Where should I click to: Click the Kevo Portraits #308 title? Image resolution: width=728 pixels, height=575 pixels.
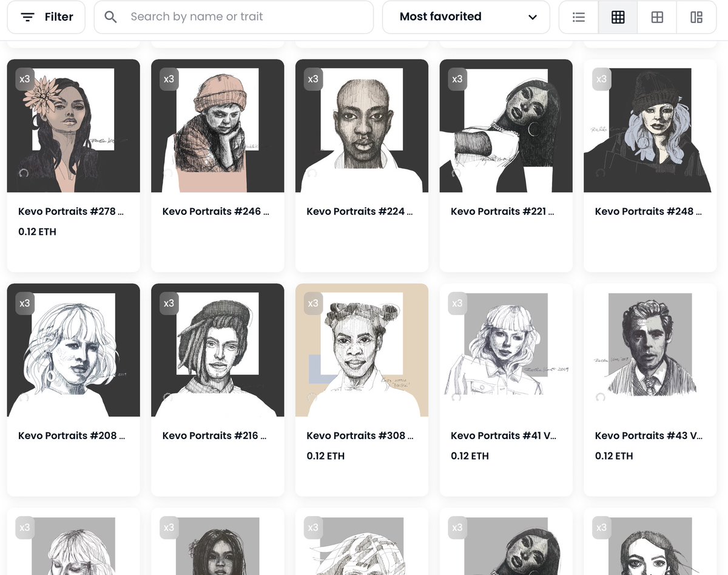click(x=360, y=435)
